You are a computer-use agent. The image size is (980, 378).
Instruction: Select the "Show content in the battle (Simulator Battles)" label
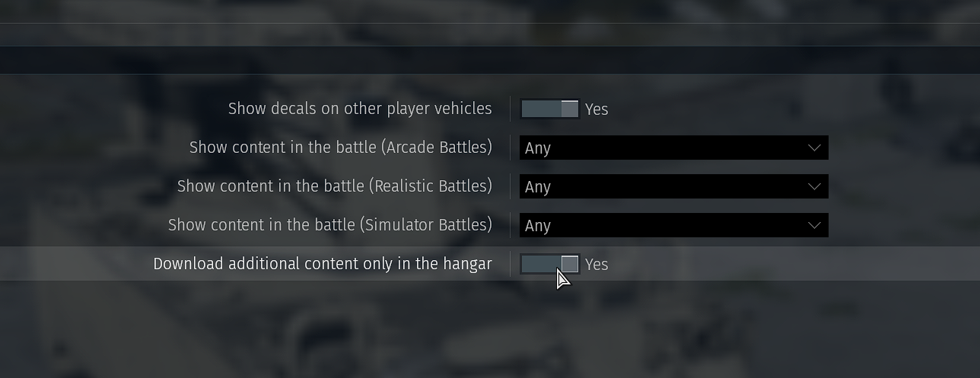click(329, 225)
